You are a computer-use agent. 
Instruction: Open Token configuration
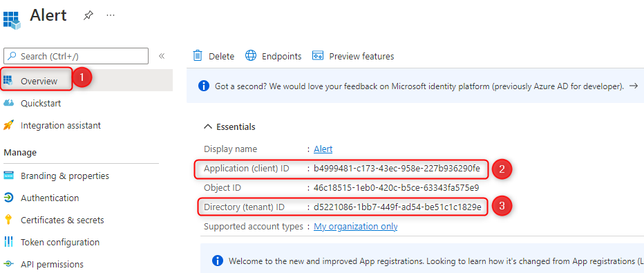click(60, 242)
